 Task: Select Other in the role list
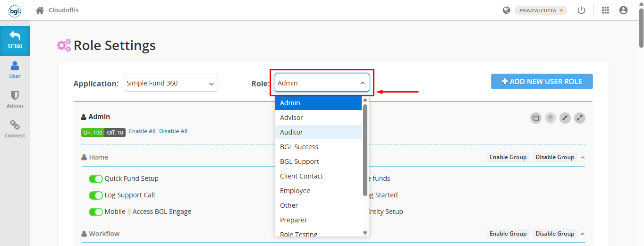(x=318, y=205)
